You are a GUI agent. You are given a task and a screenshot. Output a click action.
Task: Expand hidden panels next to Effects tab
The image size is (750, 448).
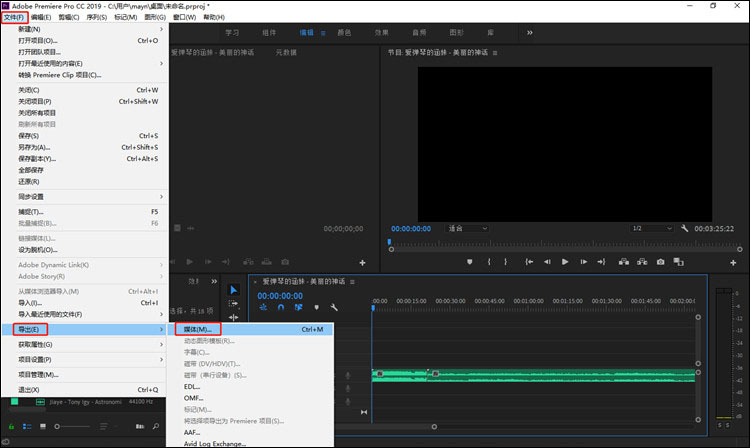(214, 281)
